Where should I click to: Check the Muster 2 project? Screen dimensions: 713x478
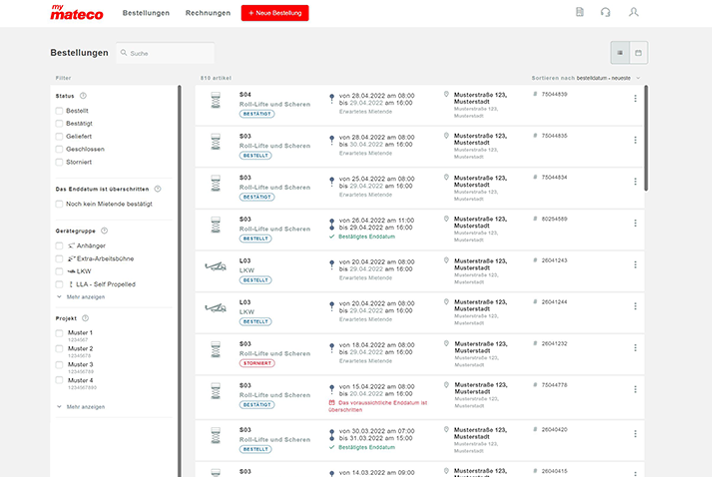(59, 349)
